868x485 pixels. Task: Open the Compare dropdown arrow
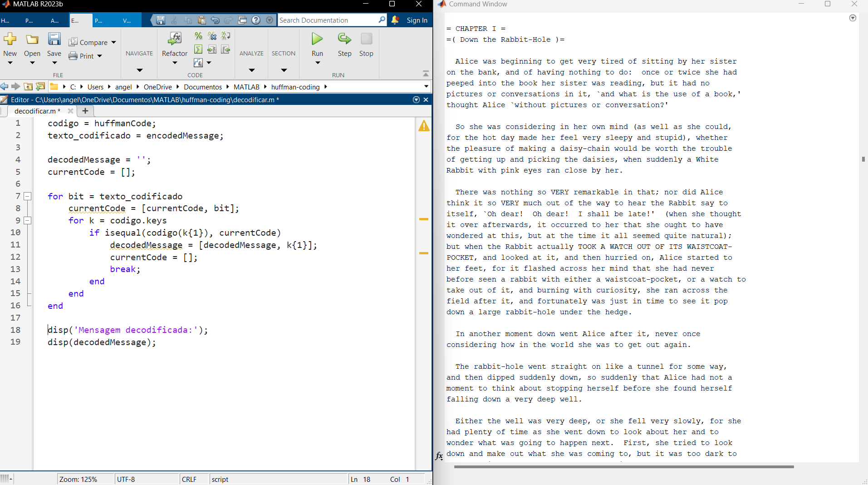(x=113, y=42)
